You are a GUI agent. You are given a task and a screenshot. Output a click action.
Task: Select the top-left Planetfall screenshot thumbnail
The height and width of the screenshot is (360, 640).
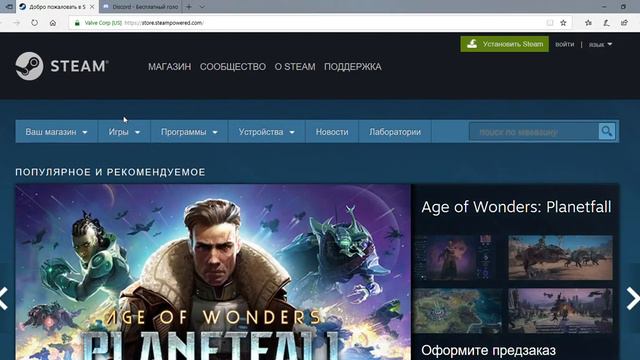(458, 258)
